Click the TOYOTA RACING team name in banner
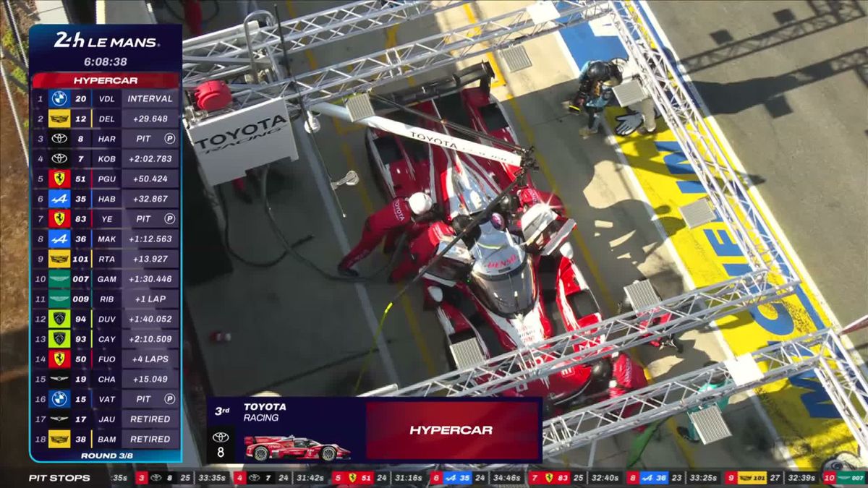Image resolution: width=868 pixels, height=488 pixels. pos(265,412)
